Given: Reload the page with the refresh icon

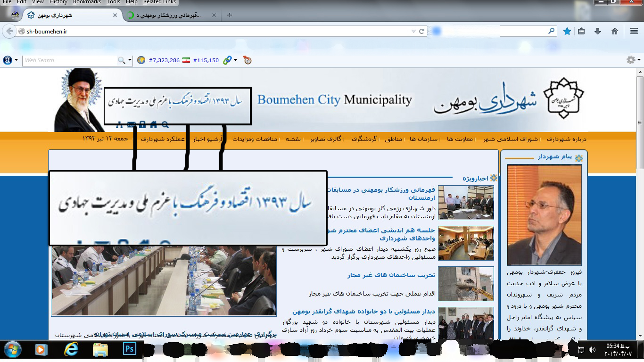Looking at the screenshot, I should click(422, 31).
